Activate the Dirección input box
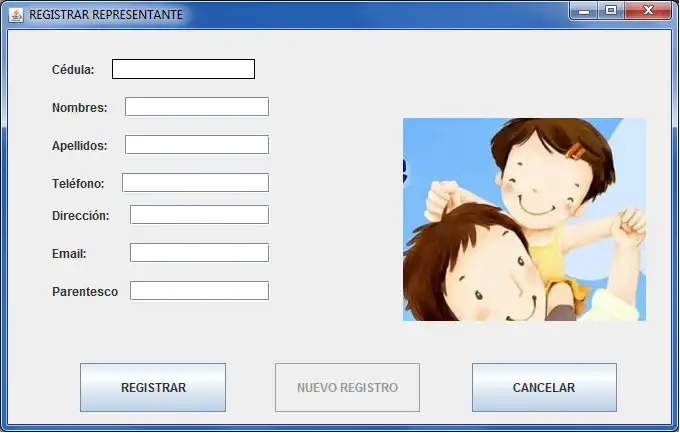The image size is (680, 433). pyautogui.click(x=199, y=215)
